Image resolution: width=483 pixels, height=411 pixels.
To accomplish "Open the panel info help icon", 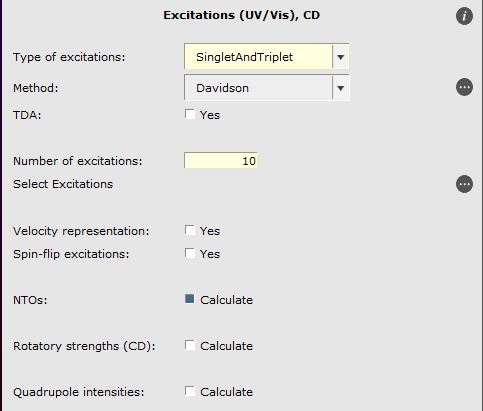I will click(x=464, y=16).
